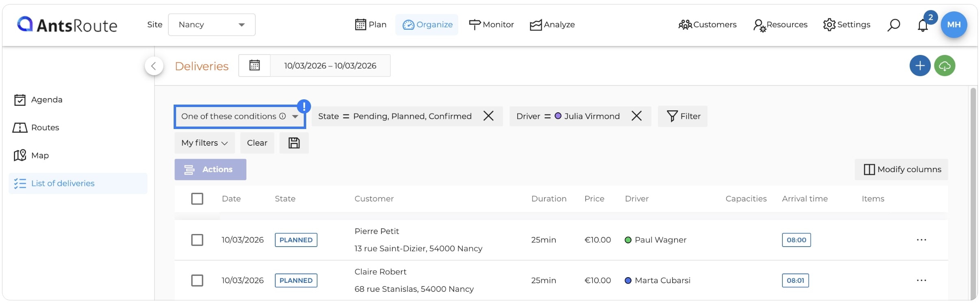Click driver Marta Cubarsi

658,280
